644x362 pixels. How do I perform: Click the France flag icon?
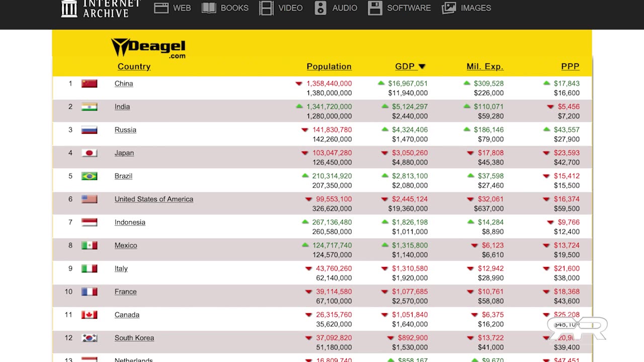pyautogui.click(x=90, y=292)
